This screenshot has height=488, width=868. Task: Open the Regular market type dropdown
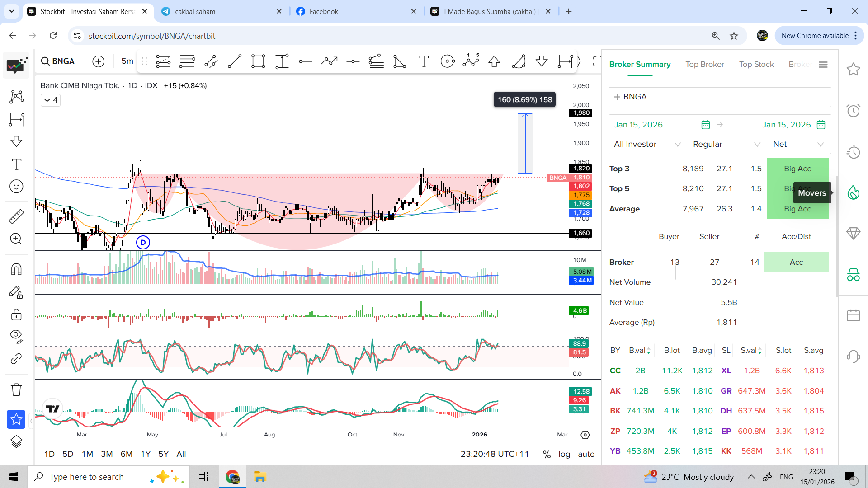click(726, 144)
